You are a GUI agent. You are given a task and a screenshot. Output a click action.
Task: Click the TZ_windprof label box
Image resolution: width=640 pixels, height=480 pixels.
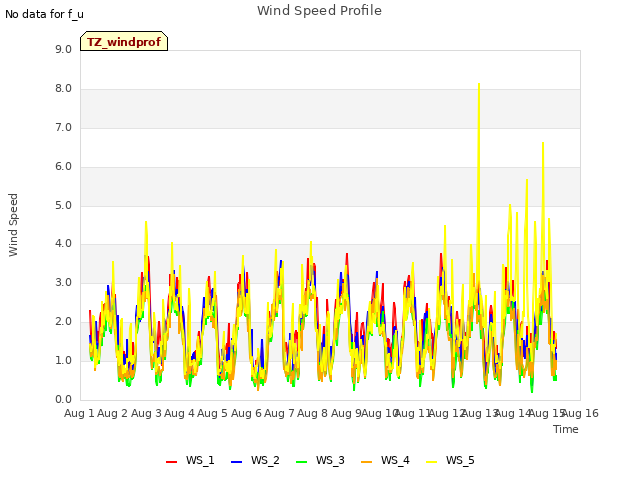[x=124, y=41]
